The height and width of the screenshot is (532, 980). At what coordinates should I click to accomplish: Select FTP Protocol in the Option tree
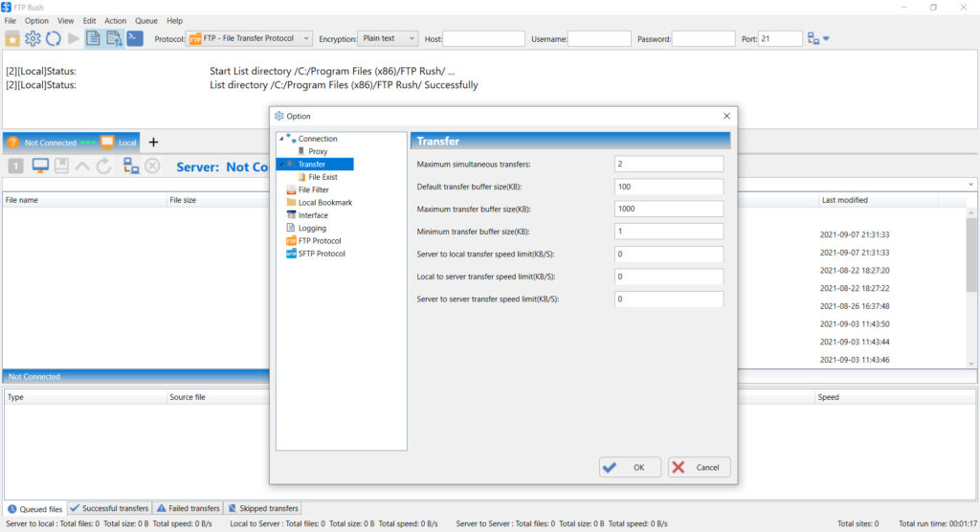click(x=320, y=241)
